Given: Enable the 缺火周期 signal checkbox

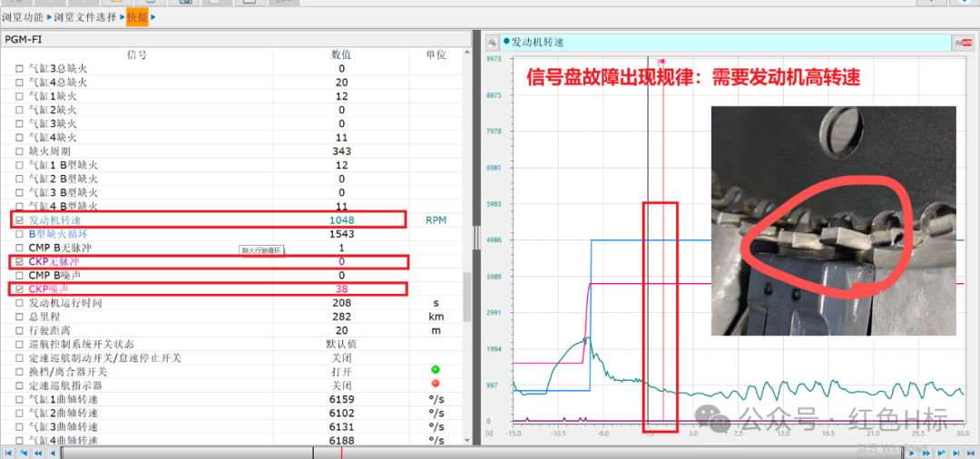Looking at the screenshot, I should tap(19, 151).
